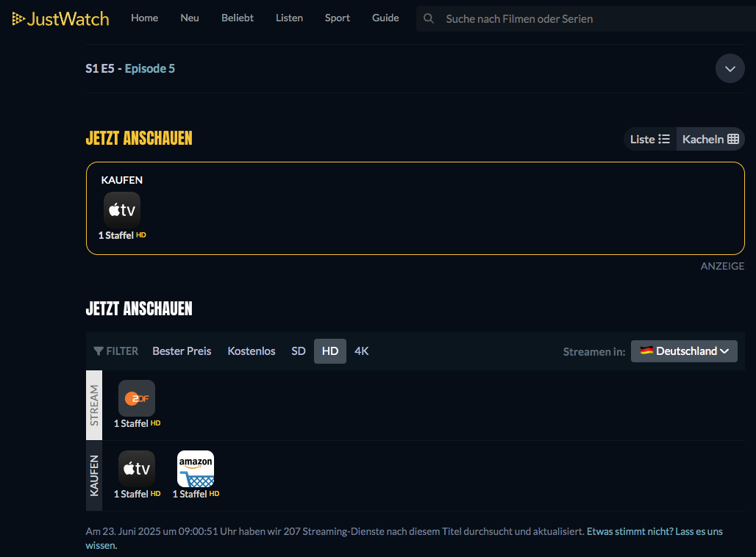Click the Episode 5 title link
Image resolution: width=756 pixels, height=557 pixels.
[150, 68]
